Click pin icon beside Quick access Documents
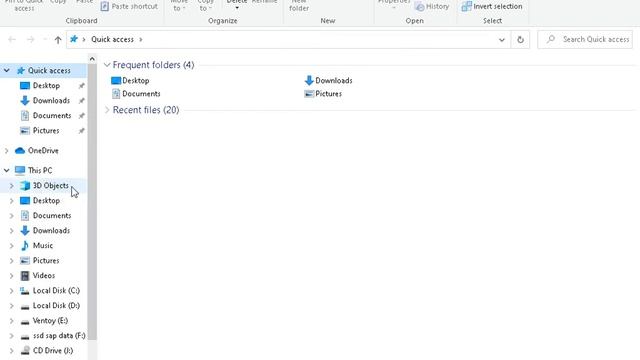Viewport: 640px width, 360px height. (x=82, y=116)
